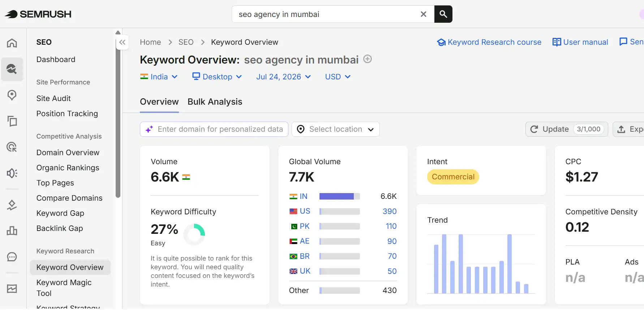This screenshot has height=310, width=644.
Task: Open Position Tracking in sidebar
Action: coord(67,114)
